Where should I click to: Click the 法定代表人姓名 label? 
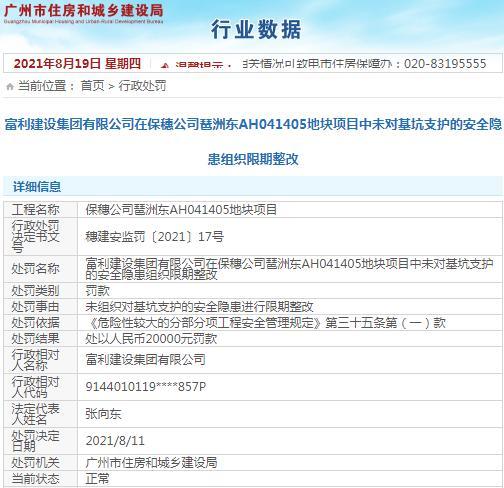point(36,414)
